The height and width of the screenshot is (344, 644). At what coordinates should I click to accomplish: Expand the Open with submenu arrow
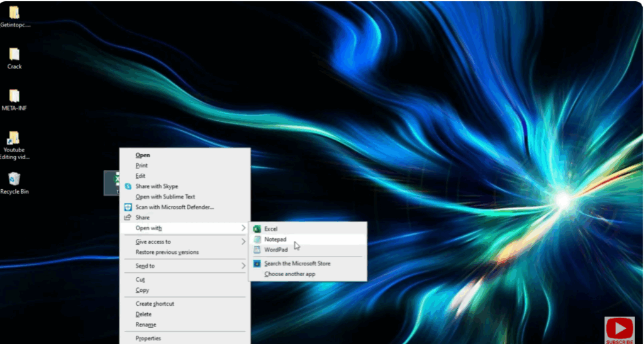(243, 228)
